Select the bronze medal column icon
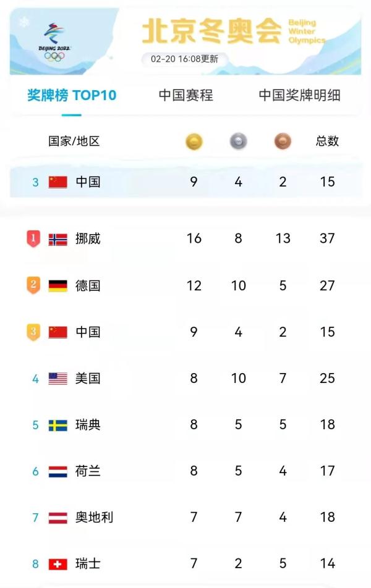 point(282,142)
